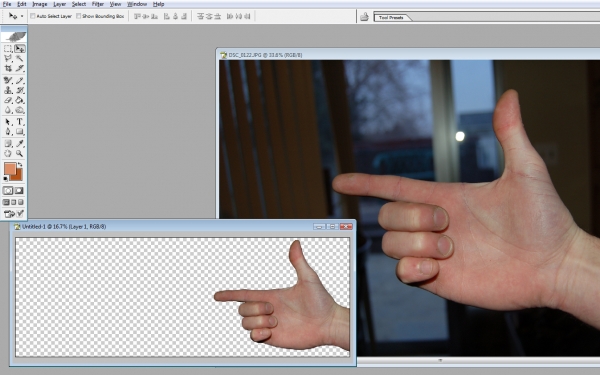Screen dimensions: 600x375
Task: Select the Move tool in the toolbox
Action: point(20,49)
